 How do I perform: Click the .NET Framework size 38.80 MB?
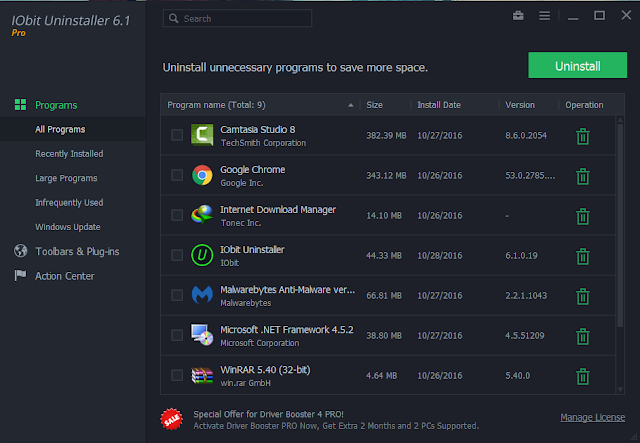[384, 336]
